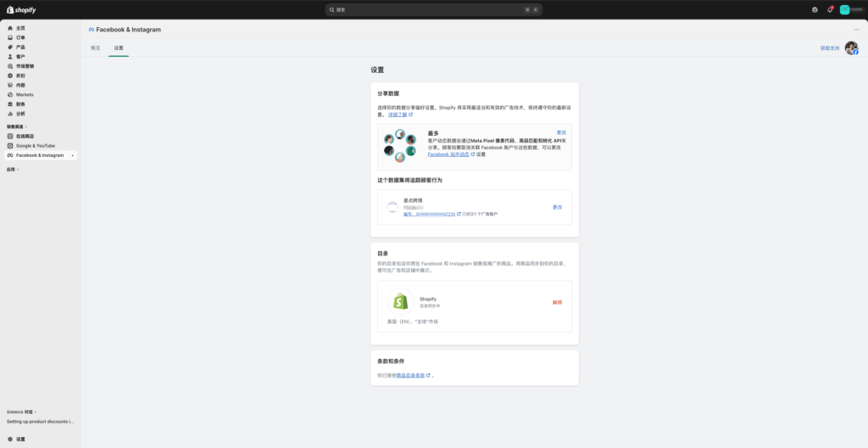The height and width of the screenshot is (448, 868).
Task: Open the Facebook 站外动态 link
Action: 448,154
